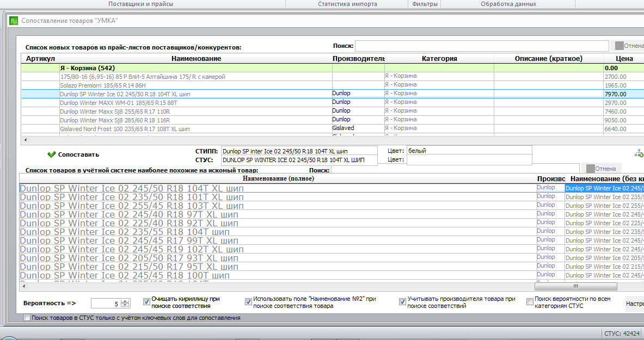Select lower row 'Dunlop SP Winter Ice 02 245/45 R18 100T шип'
This screenshot has width=644, height=340.
pyautogui.click(x=332, y=275)
